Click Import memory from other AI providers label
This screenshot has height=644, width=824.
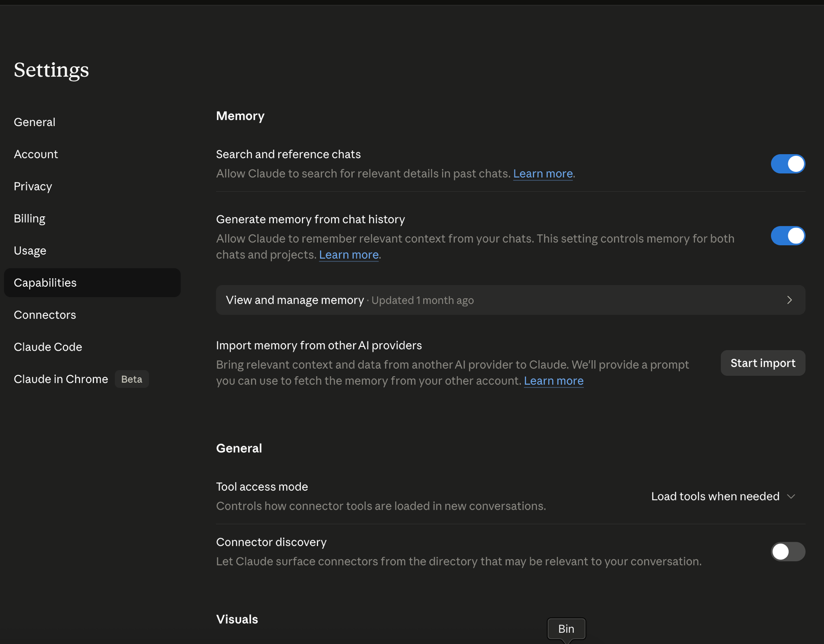coord(319,345)
